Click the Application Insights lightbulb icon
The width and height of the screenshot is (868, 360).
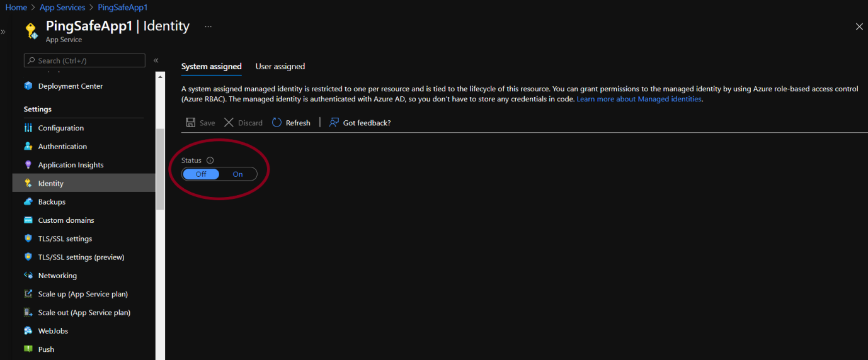pyautogui.click(x=28, y=165)
